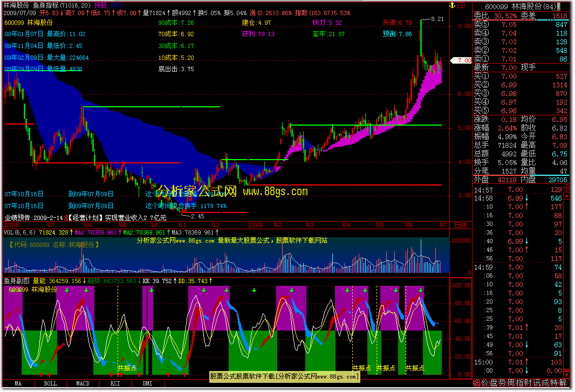
Task: Open the 指 (index) tab in the side panel
Action: [x=519, y=383]
